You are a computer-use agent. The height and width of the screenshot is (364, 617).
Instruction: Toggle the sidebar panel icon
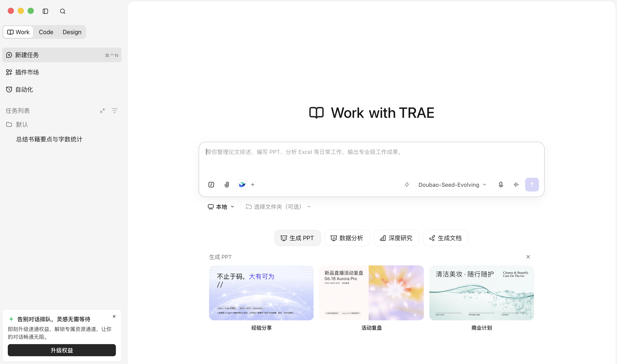click(45, 11)
